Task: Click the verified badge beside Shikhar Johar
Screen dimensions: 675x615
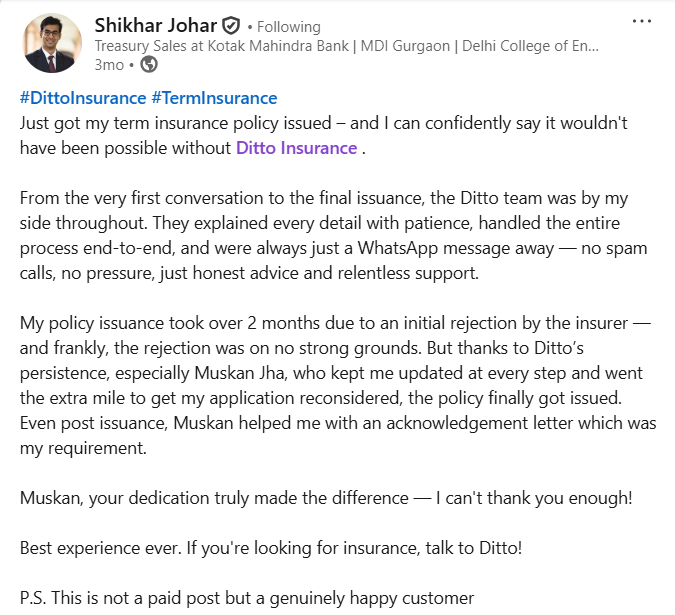Action: click(x=231, y=26)
